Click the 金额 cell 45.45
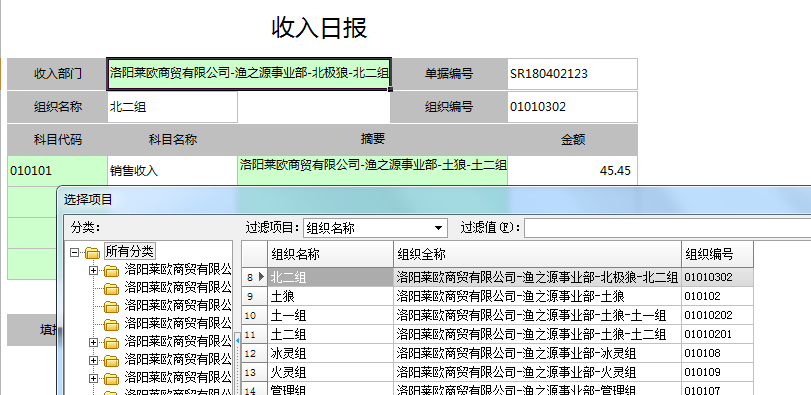Image resolution: width=811 pixels, height=395 pixels. 572,171
